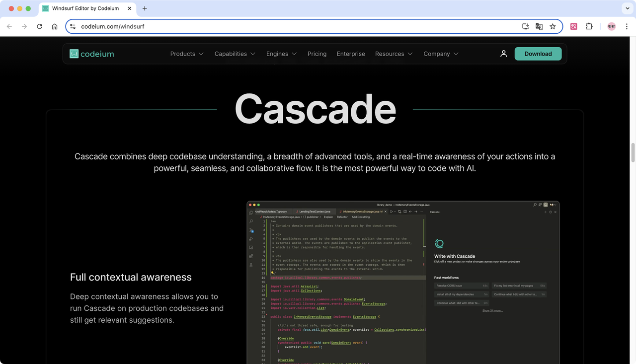The height and width of the screenshot is (364, 636).
Task: Open the Testing flask in IDE sidebar
Action: [x=251, y=265]
